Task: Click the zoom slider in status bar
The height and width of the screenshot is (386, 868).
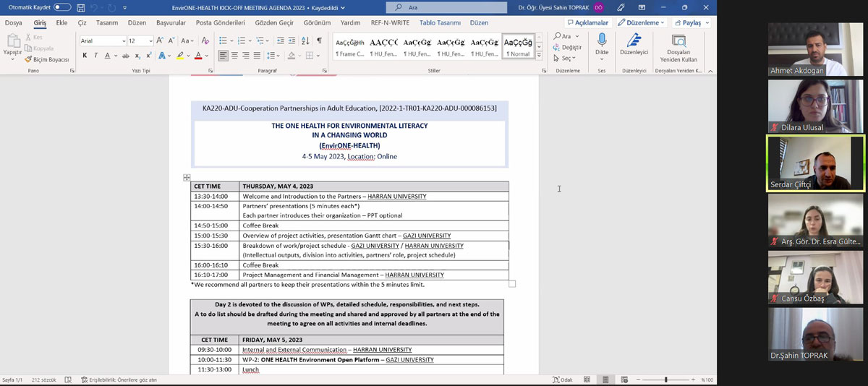Action: (665, 380)
